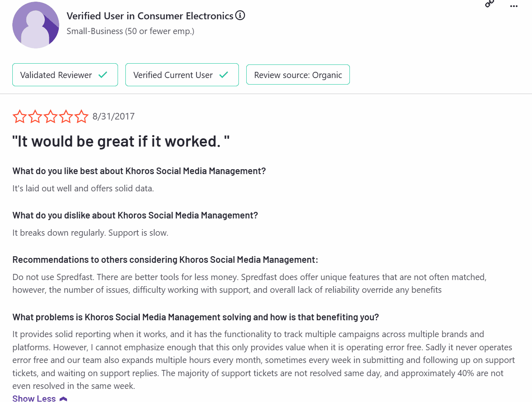Open the "It would be great if it worked" title

121,141
